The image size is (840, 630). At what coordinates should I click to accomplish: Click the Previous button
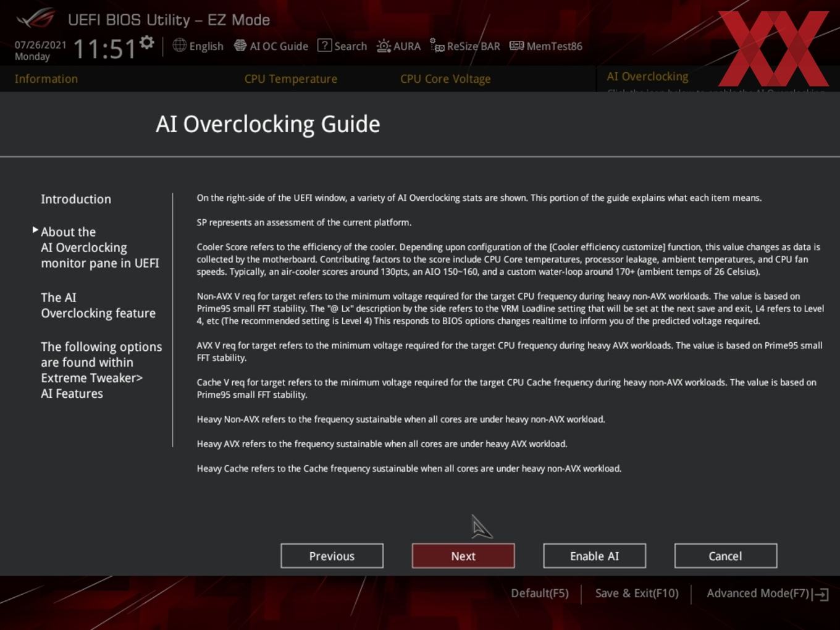point(332,556)
